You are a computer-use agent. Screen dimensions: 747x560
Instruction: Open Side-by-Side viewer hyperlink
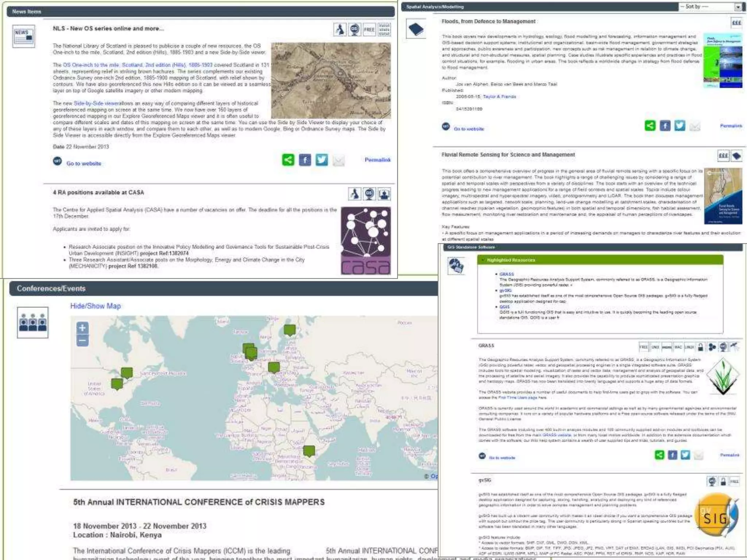tap(96, 103)
